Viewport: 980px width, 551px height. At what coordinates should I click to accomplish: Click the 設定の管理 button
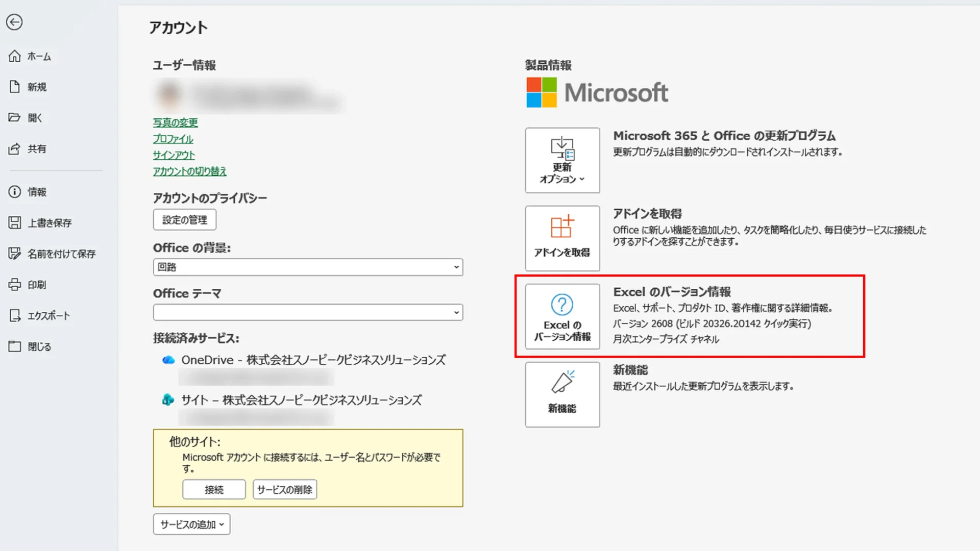[x=184, y=220]
